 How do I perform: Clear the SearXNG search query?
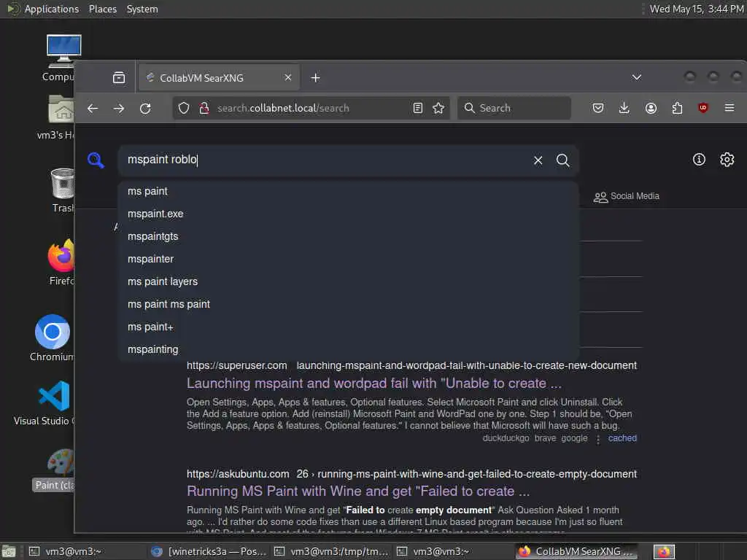[x=538, y=160]
